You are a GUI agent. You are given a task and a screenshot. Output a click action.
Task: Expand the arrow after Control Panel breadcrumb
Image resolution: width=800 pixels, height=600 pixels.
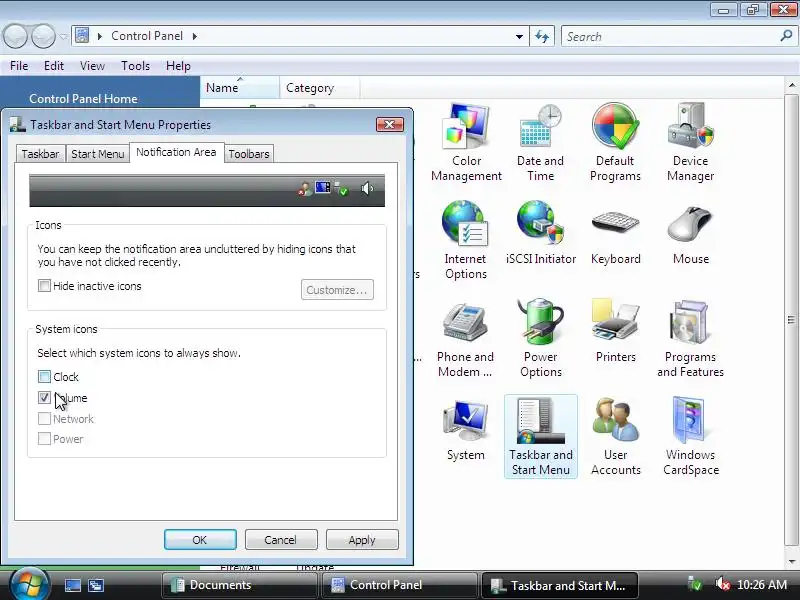click(194, 36)
